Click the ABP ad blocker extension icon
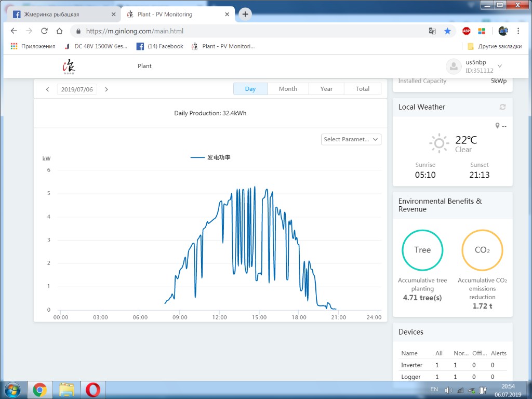 (x=467, y=31)
